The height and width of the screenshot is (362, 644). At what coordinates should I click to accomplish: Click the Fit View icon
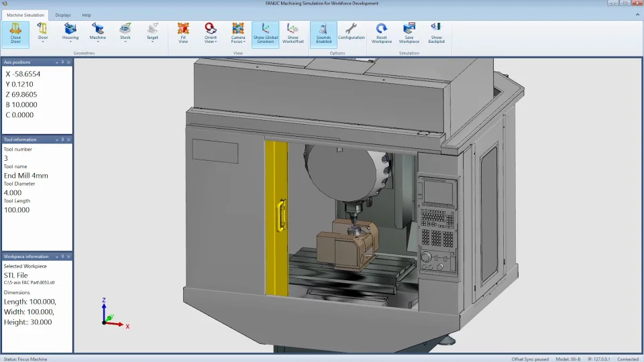click(x=183, y=32)
